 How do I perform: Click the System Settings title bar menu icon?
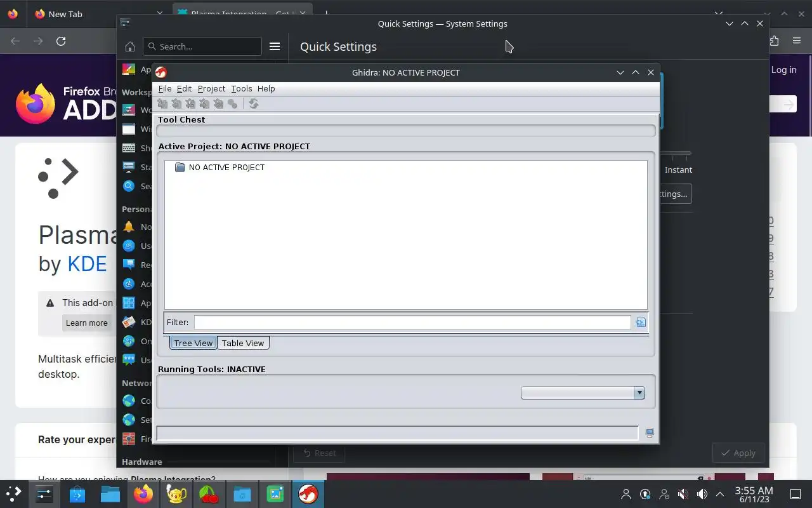click(x=125, y=23)
